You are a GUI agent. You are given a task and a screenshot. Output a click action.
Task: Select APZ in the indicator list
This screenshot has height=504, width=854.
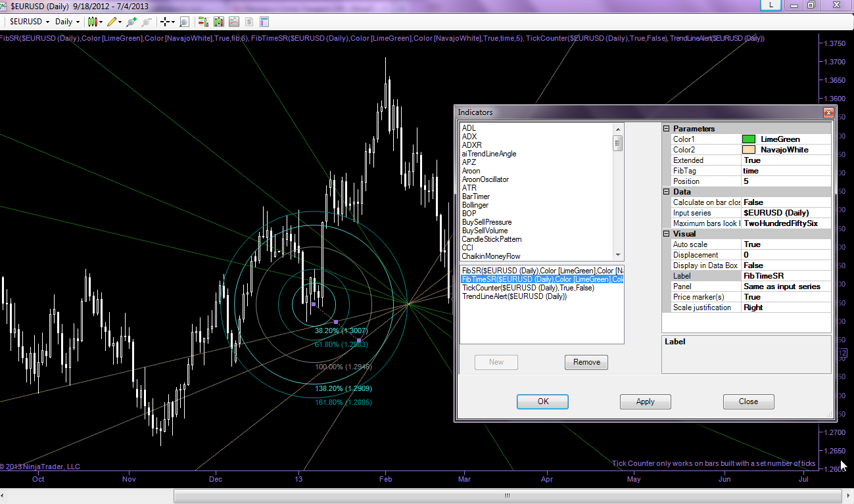pyautogui.click(x=469, y=162)
